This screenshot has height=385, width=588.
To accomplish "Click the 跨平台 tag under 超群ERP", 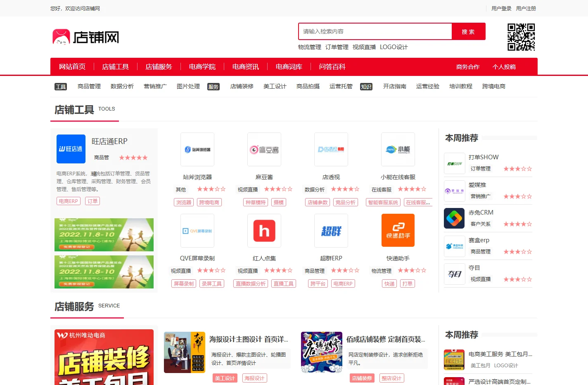I will 318,283.
